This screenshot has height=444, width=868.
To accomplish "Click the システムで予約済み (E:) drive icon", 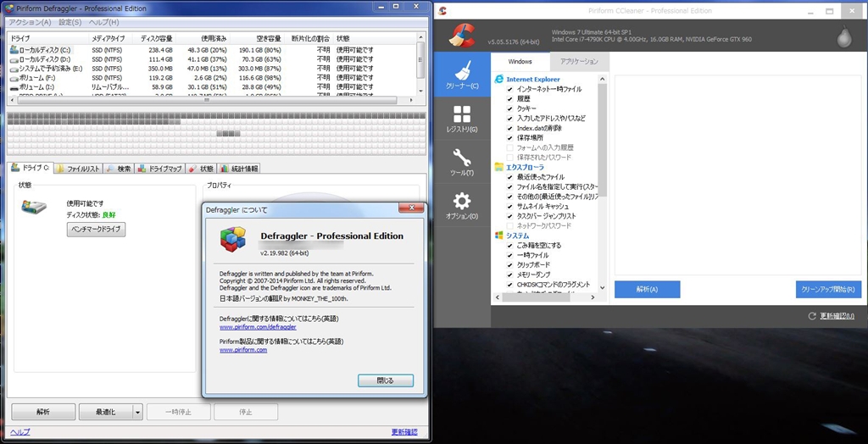I will pos(14,69).
